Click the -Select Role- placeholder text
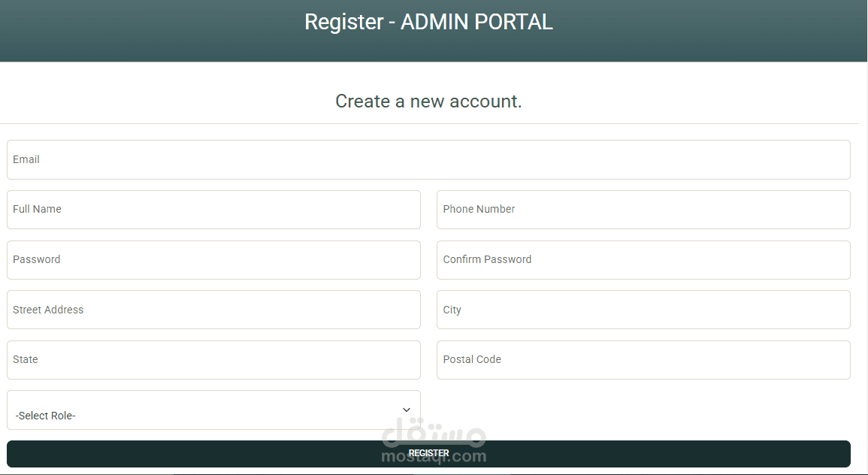 45,416
